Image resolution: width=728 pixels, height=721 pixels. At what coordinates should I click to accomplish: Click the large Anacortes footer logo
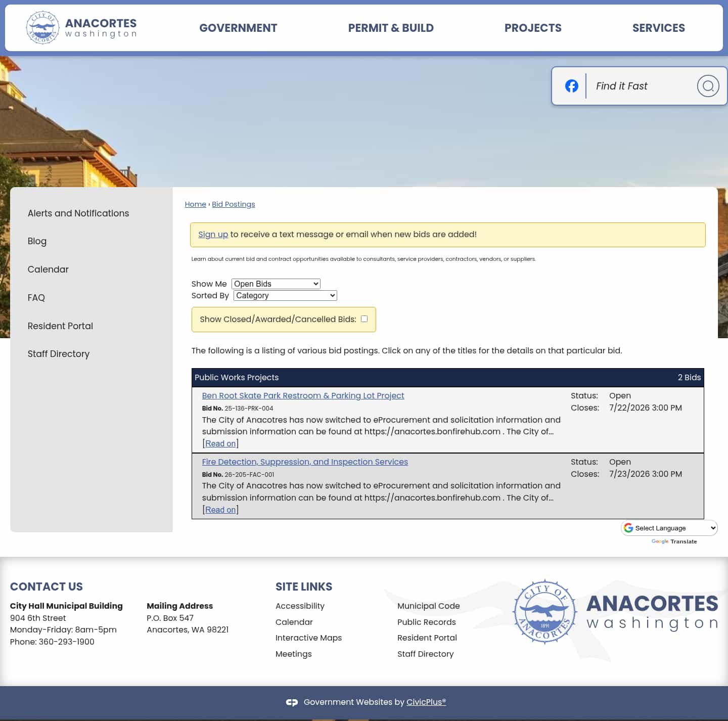615,612
